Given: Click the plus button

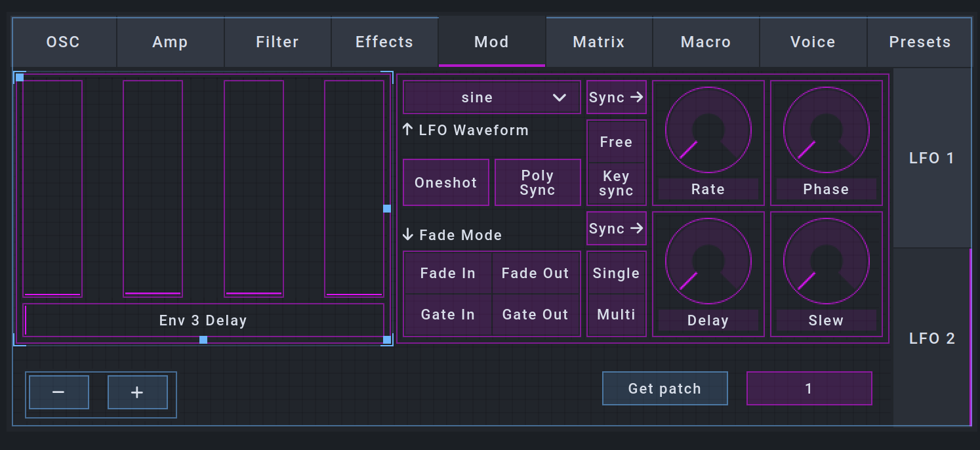Looking at the screenshot, I should click(137, 392).
